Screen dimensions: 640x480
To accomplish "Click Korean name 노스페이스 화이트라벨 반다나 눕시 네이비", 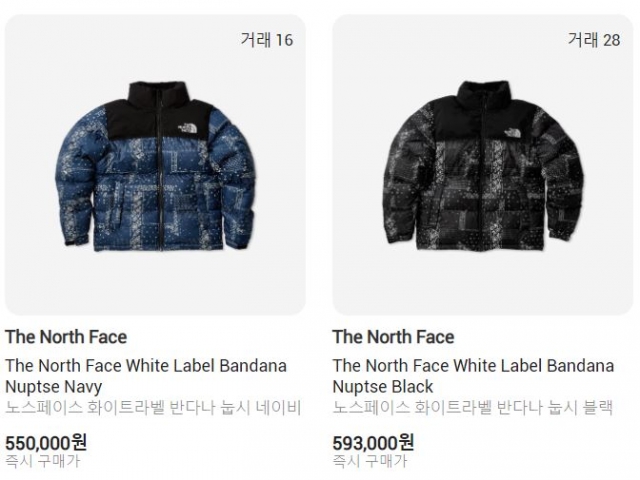I will [x=153, y=408].
